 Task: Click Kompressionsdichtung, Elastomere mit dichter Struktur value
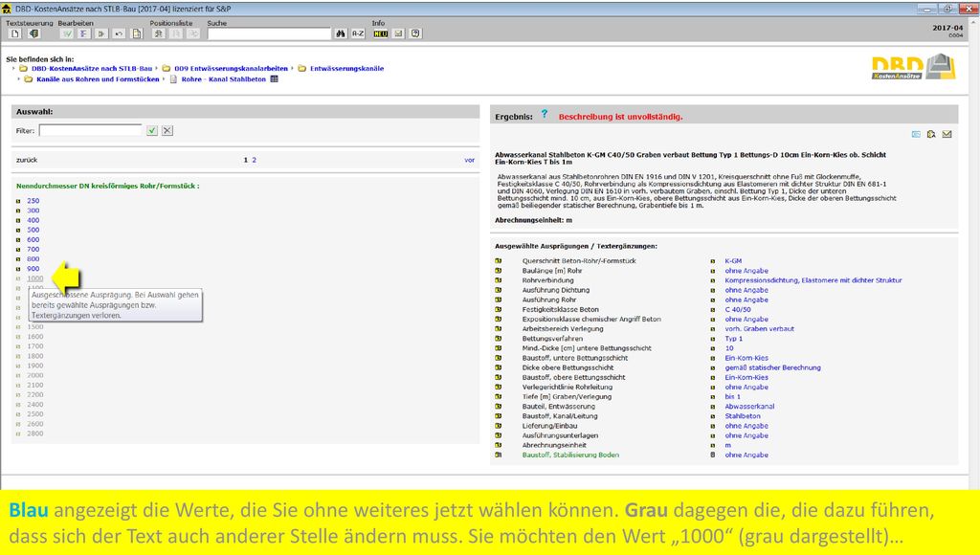(813, 280)
